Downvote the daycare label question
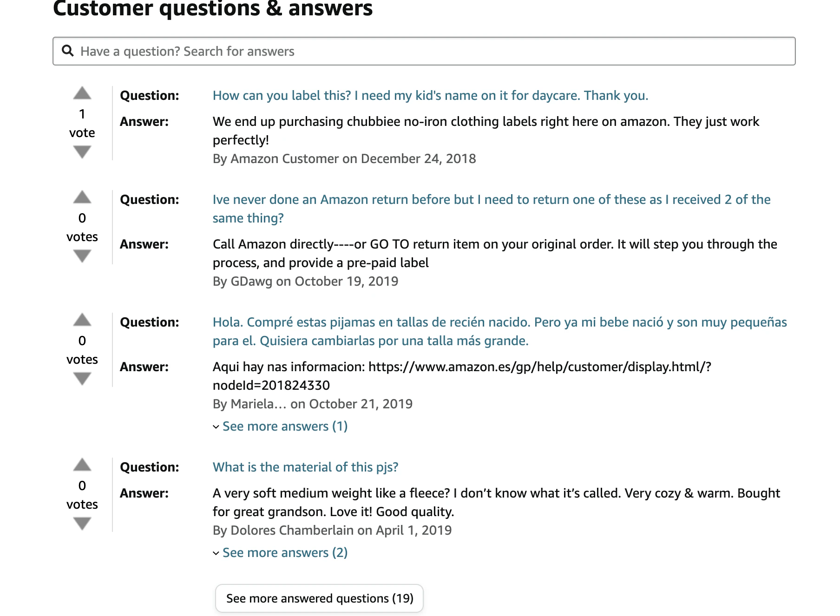The height and width of the screenshot is (616, 840). pyautogui.click(x=82, y=152)
